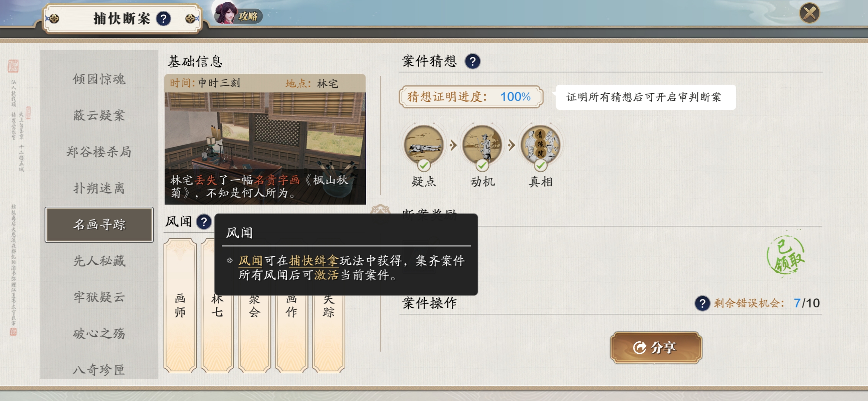The image size is (868, 401).
Task: Click the 案件猜想 question mark icon
Action: point(473,61)
